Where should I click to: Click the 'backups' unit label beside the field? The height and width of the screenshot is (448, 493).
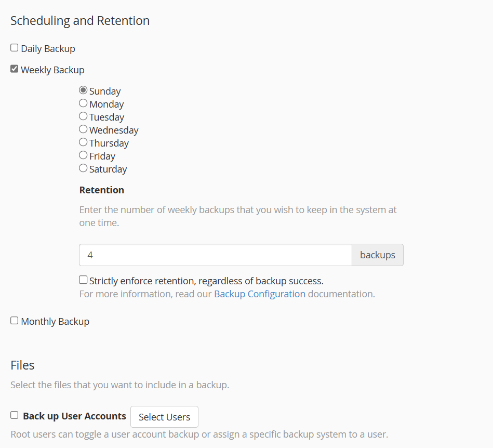click(x=378, y=255)
